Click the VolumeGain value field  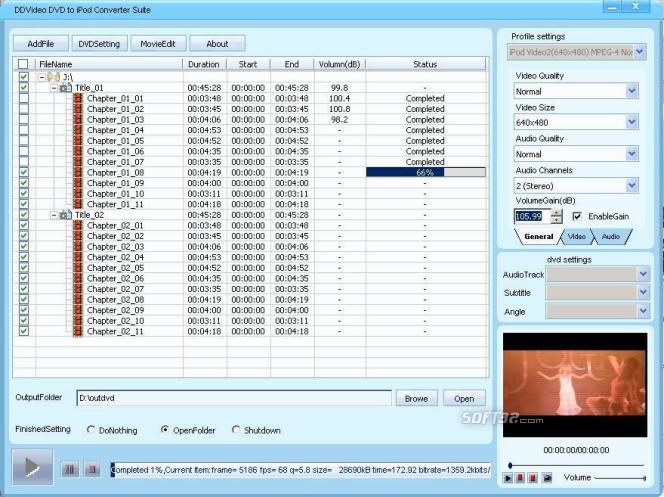532,216
